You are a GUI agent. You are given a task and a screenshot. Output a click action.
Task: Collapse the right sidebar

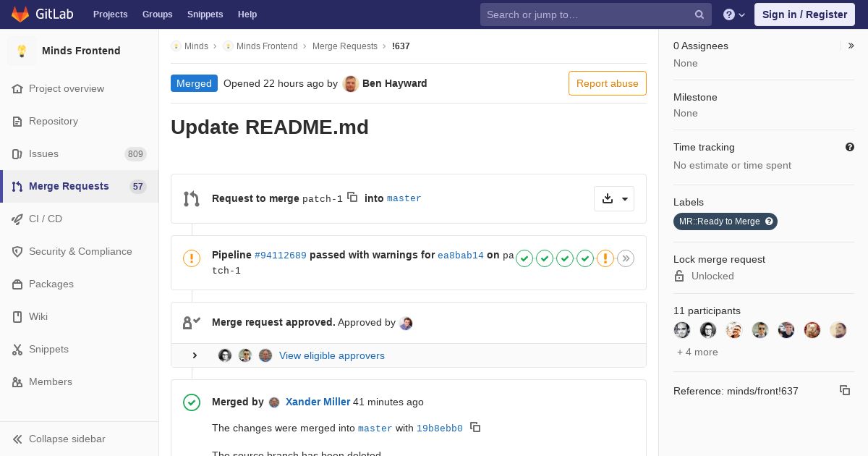pos(851,46)
